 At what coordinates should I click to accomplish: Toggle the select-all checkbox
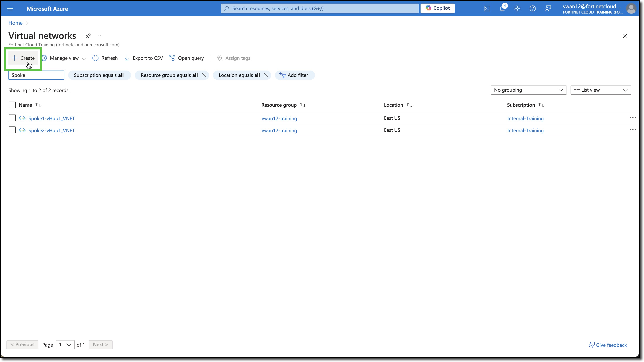point(12,105)
